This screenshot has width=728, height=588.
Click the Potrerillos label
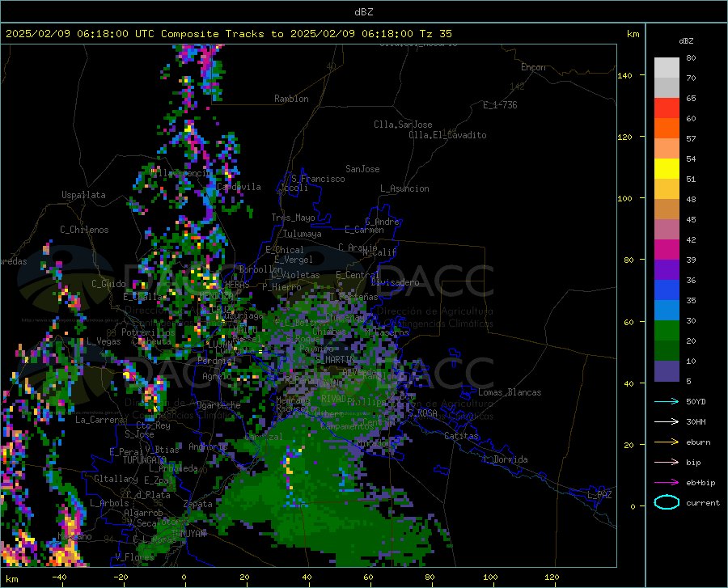pos(148,332)
